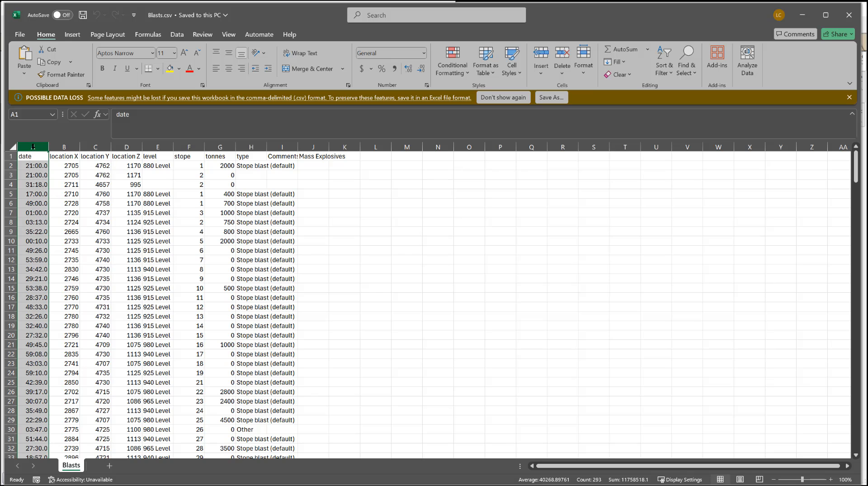Open File menu
The image size is (868, 486).
click(20, 34)
